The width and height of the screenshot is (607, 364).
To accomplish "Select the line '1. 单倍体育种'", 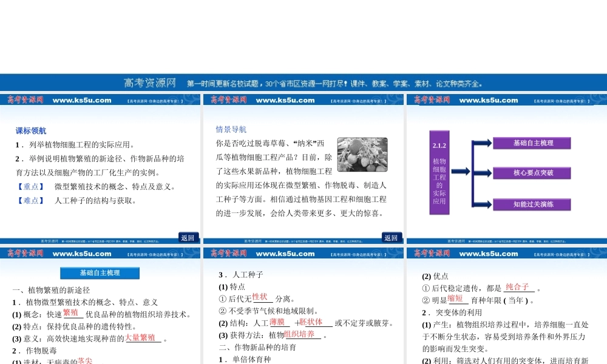I will (245, 359).
